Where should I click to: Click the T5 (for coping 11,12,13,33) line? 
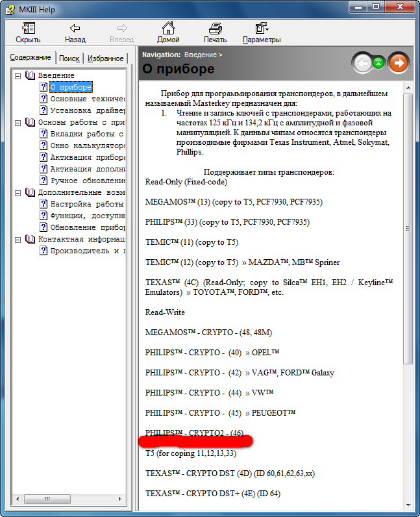191,453
